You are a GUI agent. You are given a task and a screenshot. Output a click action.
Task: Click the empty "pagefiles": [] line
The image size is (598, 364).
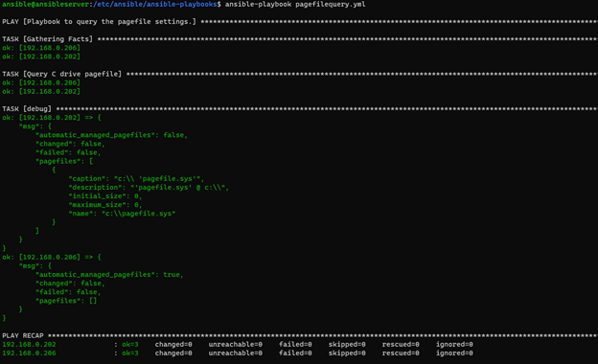[66, 301]
